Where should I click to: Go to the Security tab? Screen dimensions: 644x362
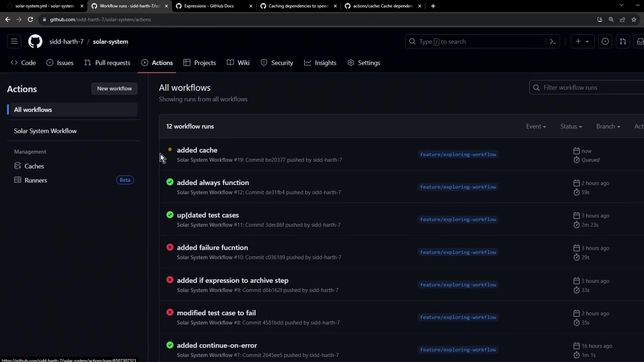[x=277, y=63]
